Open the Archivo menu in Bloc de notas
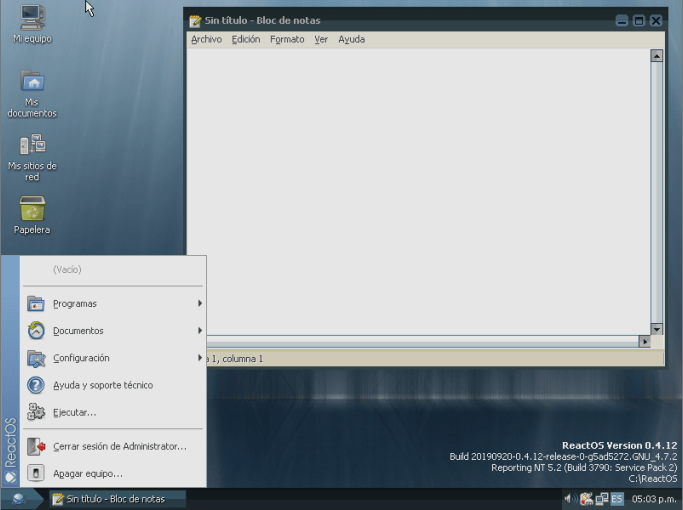Viewport: 683px width, 510px height. click(206, 39)
